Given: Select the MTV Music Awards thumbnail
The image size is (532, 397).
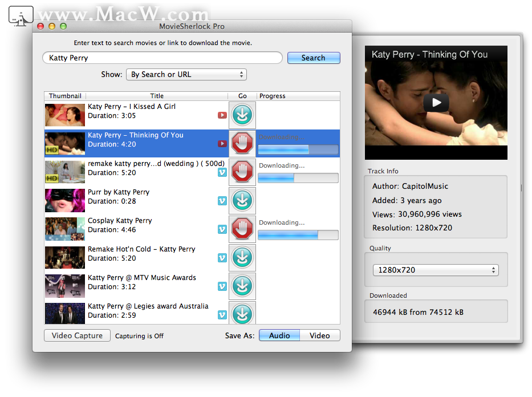Looking at the screenshot, I should (65, 286).
